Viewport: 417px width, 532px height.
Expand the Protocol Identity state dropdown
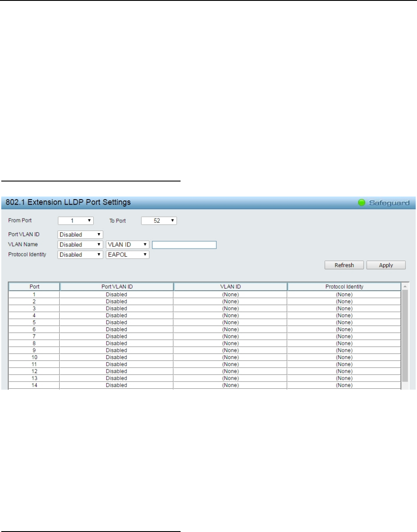tap(80, 255)
